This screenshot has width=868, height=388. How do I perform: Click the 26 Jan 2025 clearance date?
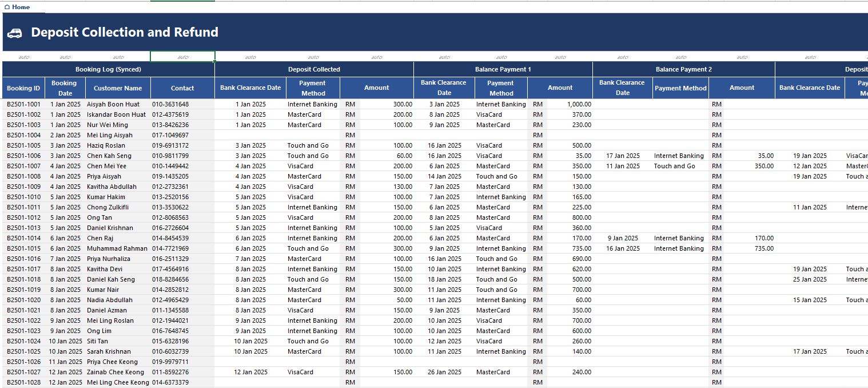pos(444,372)
